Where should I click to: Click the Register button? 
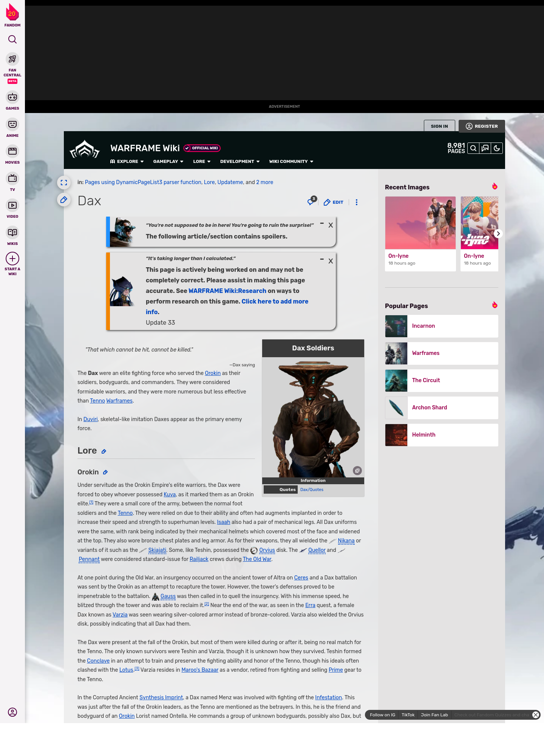click(482, 126)
